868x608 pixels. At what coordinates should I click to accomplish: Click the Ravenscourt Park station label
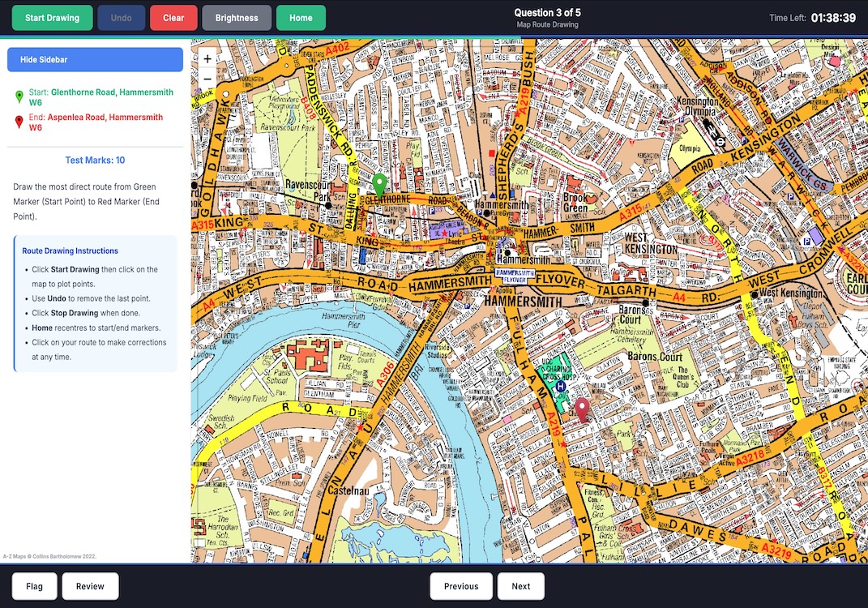coord(308,190)
